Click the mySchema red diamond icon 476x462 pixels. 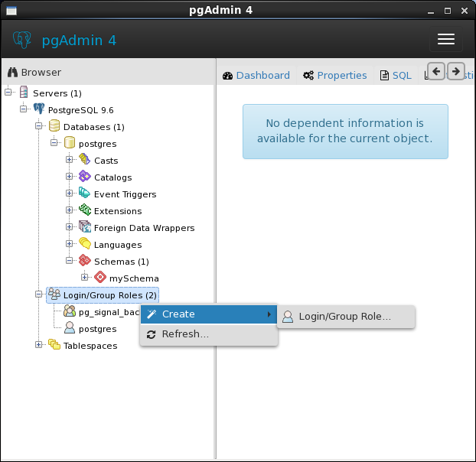[x=100, y=277]
